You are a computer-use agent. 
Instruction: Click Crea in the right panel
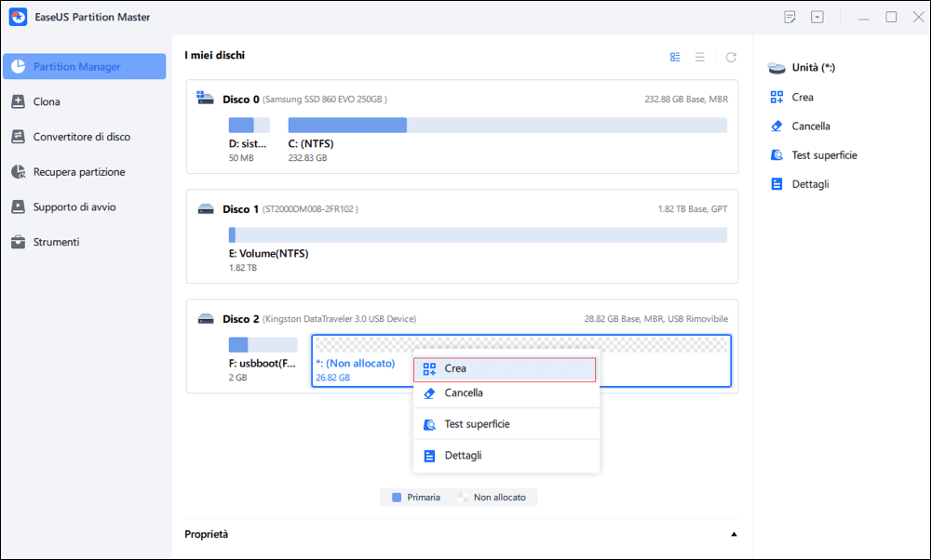pos(803,97)
